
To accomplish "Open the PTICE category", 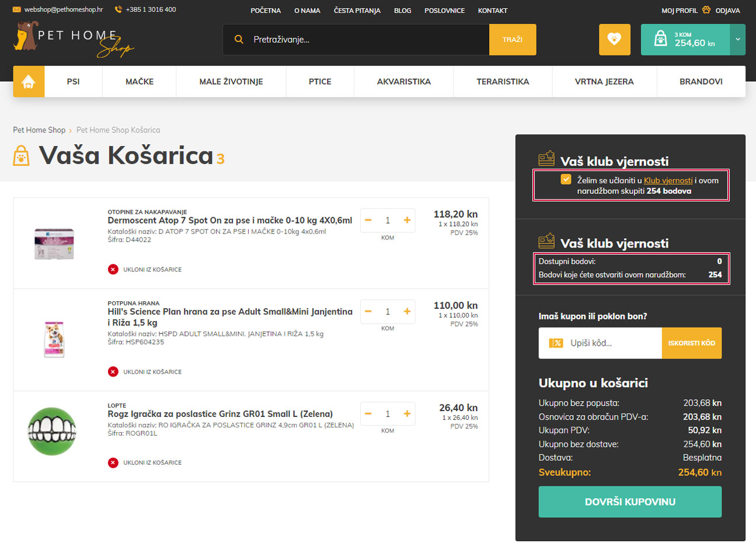I will click(x=320, y=82).
